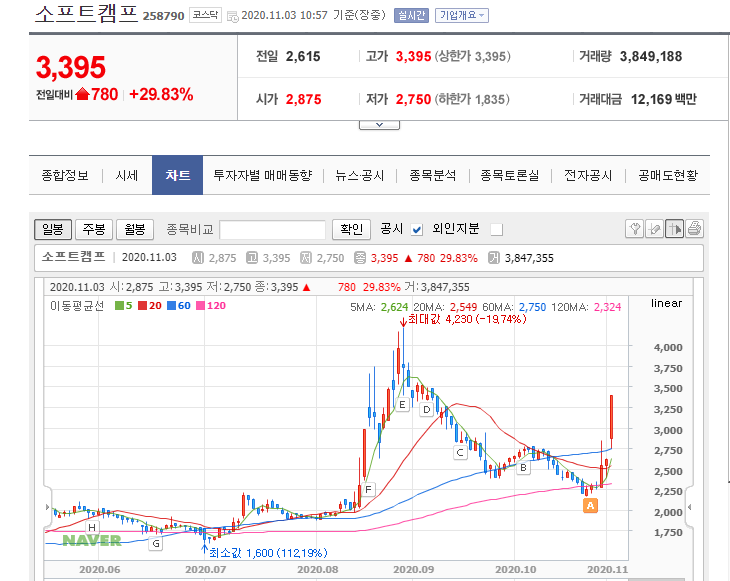Open the 공매도현황 tab
This screenshot has height=581, width=730.
pyautogui.click(x=668, y=176)
